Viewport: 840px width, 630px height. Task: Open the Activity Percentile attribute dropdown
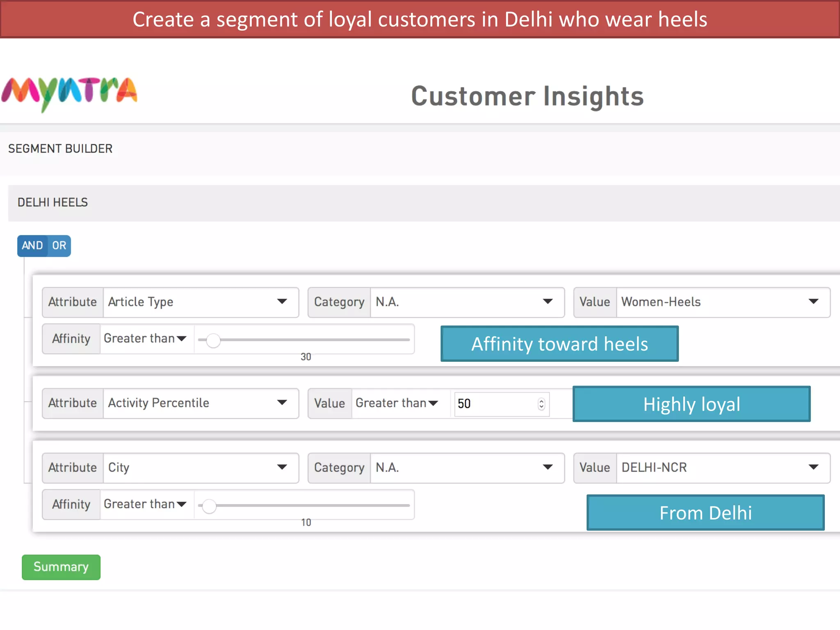click(x=201, y=403)
